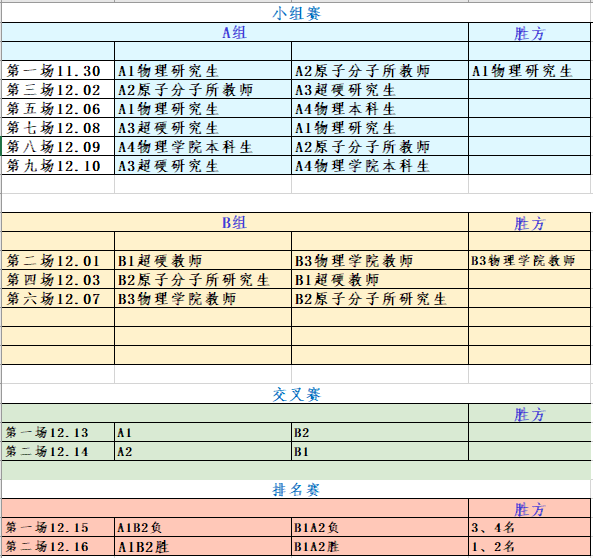Click A4物理学院本科生 in 第八场 row
Screen dimensions: 593x558
click(x=203, y=146)
